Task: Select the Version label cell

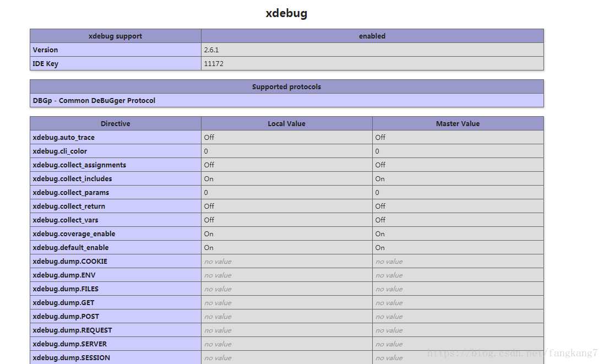Action: [x=116, y=50]
